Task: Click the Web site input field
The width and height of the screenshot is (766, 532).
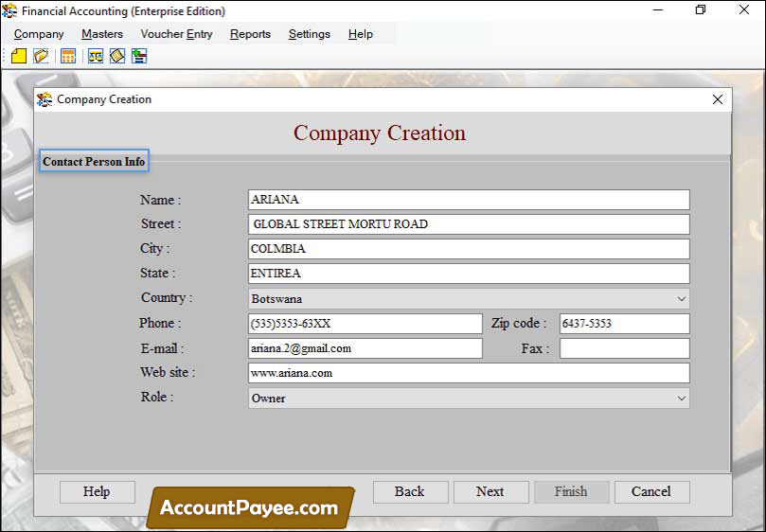Action: [469, 373]
